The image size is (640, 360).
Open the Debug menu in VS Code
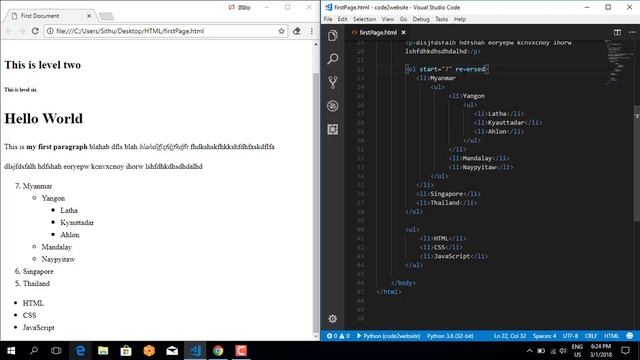pyautogui.click(x=421, y=19)
